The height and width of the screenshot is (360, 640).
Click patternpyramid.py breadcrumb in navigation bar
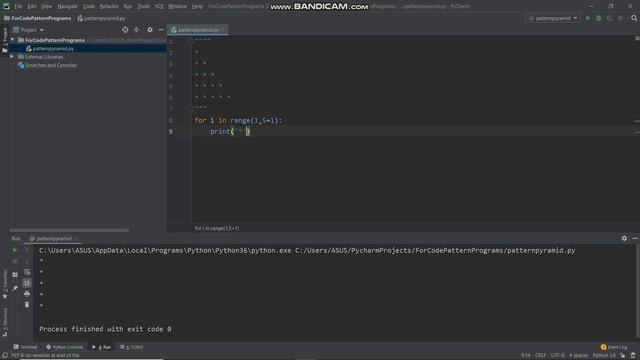tap(101, 18)
